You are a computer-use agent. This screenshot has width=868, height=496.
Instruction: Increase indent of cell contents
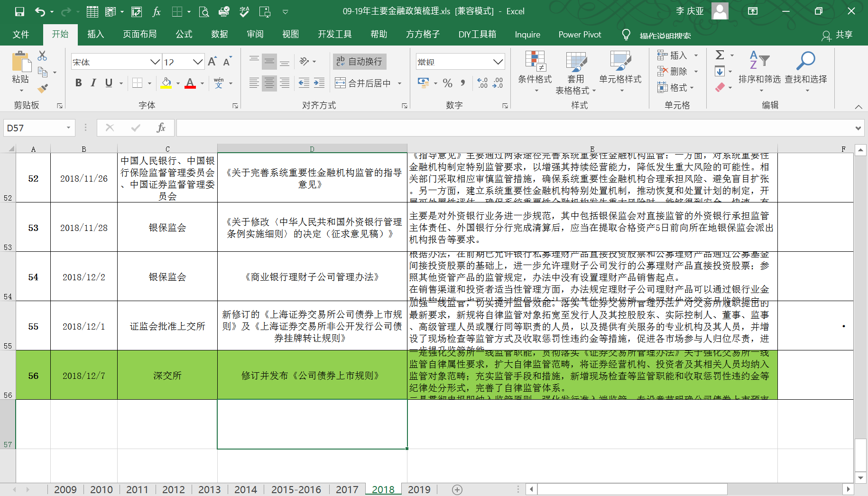[319, 83]
